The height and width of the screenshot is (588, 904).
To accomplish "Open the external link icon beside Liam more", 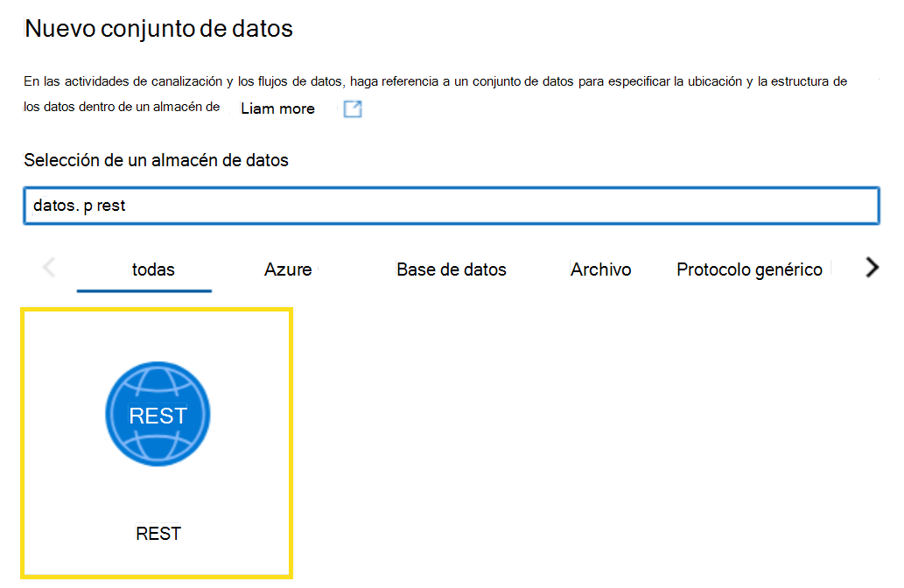I will (353, 108).
